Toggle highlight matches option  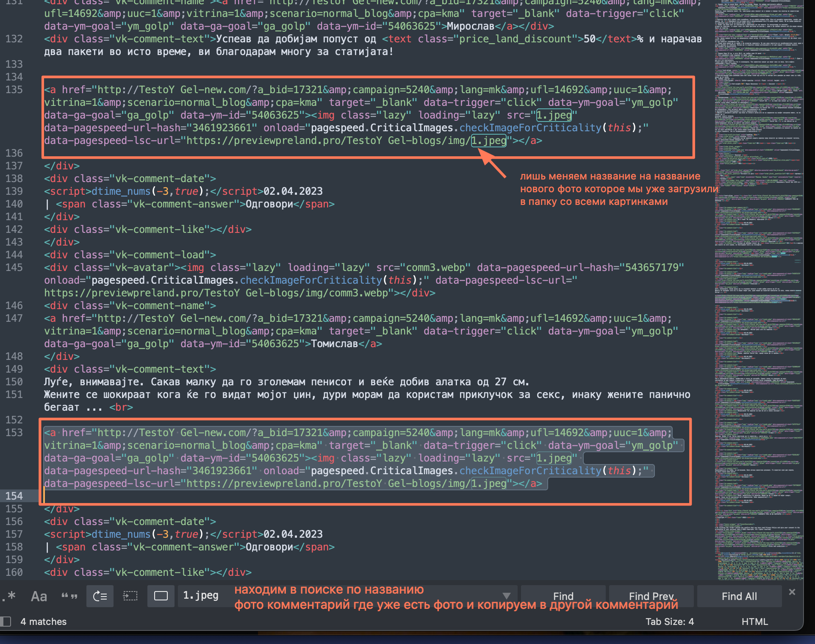[x=161, y=596]
